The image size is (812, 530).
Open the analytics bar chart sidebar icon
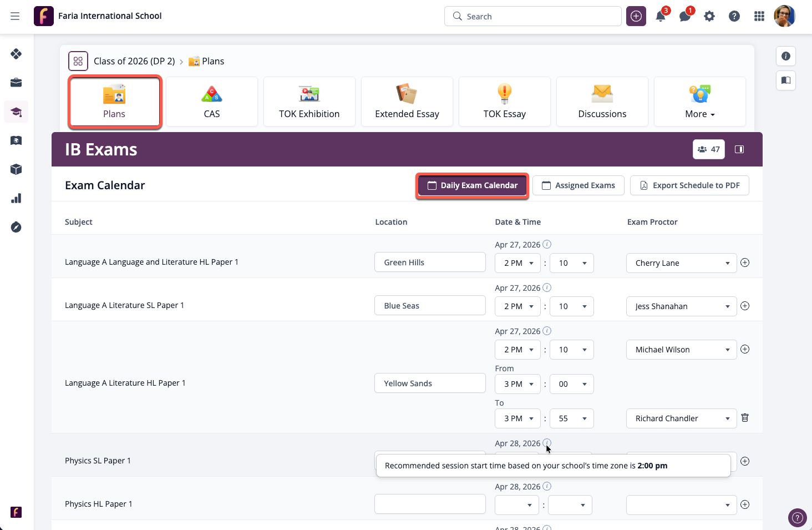(x=16, y=198)
